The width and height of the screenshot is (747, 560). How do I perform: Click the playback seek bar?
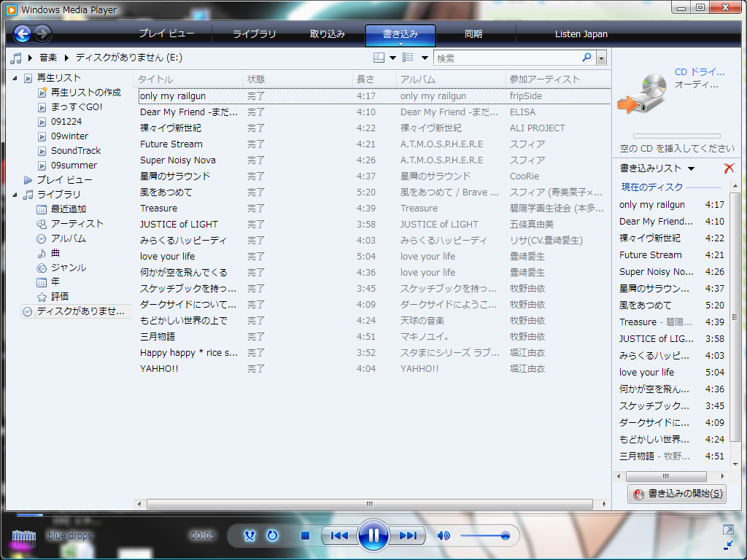coord(373,516)
